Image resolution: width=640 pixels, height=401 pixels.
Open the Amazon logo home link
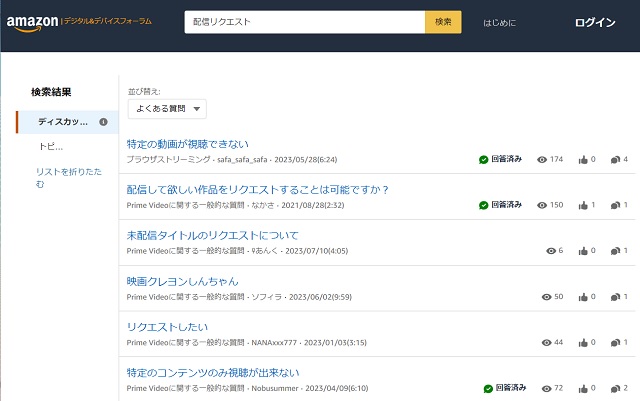pyautogui.click(x=32, y=23)
